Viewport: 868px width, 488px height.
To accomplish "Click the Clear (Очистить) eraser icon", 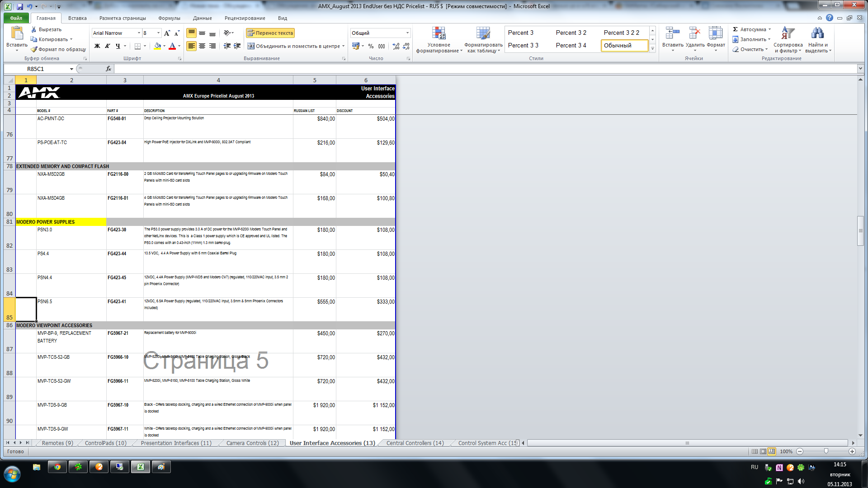I will [x=736, y=49].
